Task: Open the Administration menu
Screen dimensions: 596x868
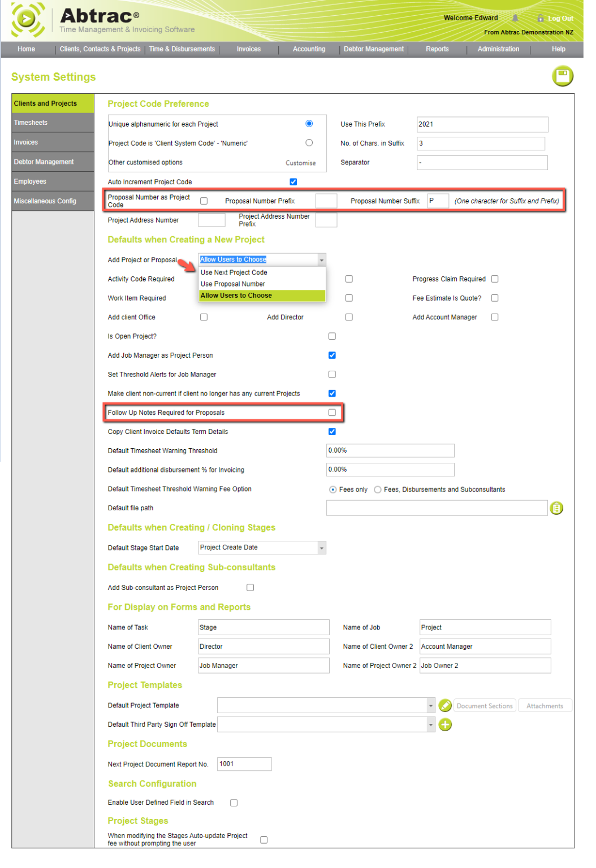Action: click(x=498, y=49)
